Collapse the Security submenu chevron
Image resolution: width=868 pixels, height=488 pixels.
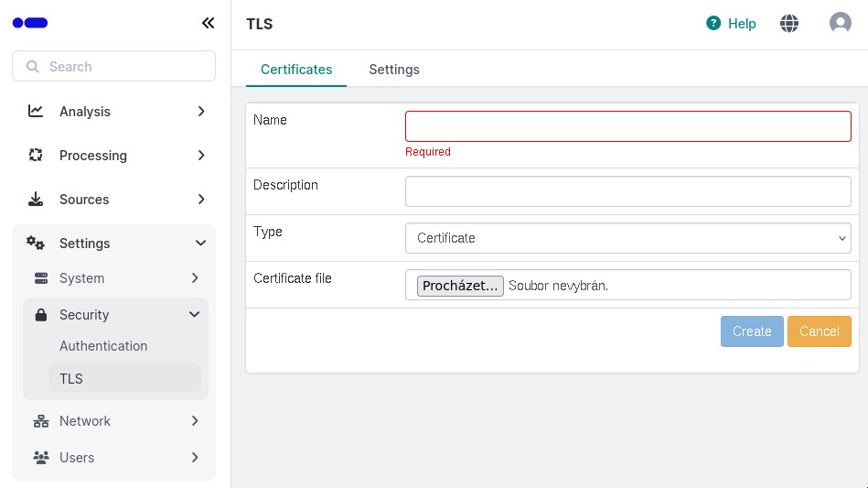pos(194,315)
